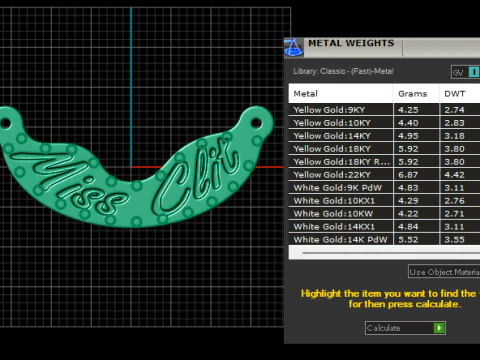Click the 3.55 DWT value
The height and width of the screenshot is (360, 480).
[x=454, y=240]
